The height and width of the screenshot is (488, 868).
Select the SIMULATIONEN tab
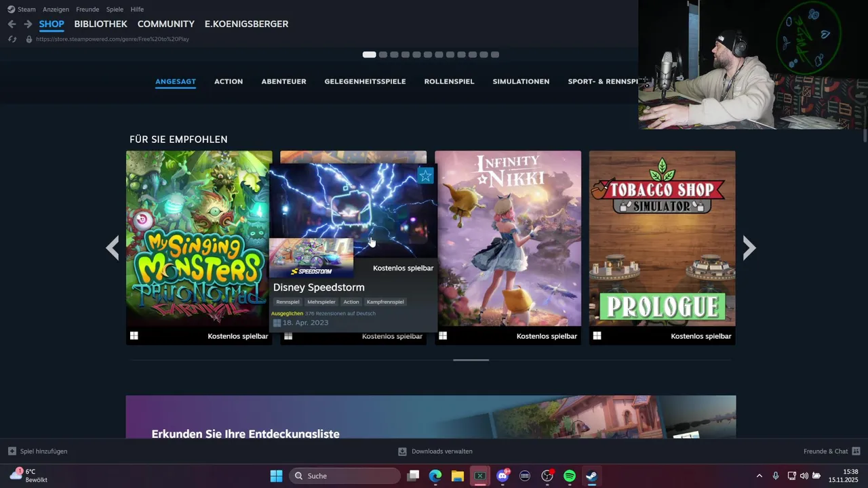point(521,81)
